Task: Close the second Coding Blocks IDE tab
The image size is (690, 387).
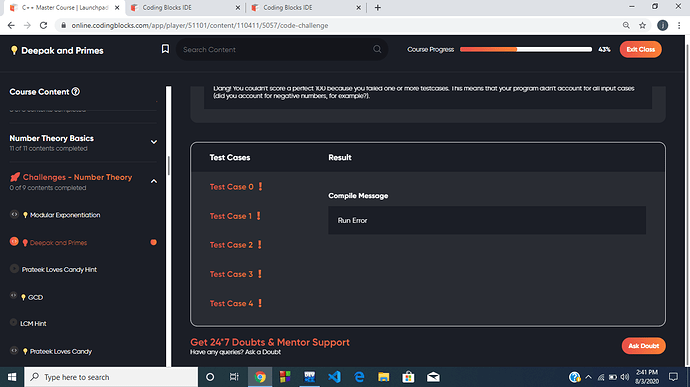Action: coord(358,7)
